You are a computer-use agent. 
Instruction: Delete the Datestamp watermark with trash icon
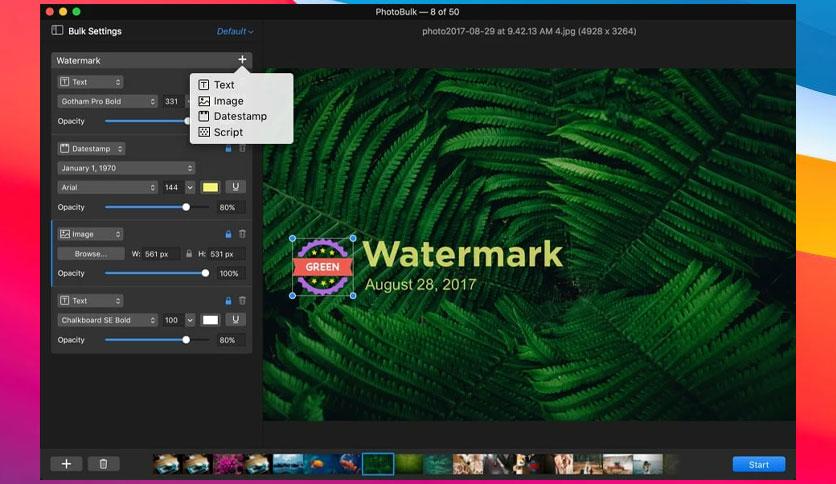(x=243, y=149)
